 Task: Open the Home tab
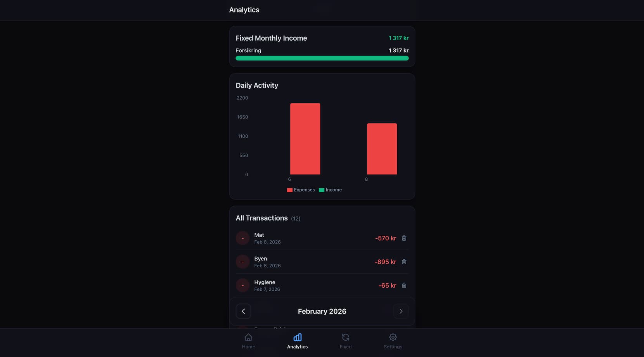pos(248,341)
